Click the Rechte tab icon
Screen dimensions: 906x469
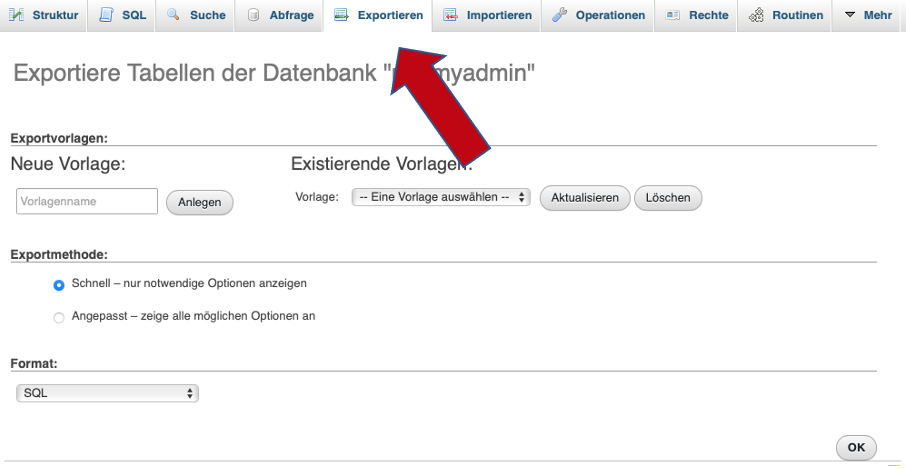pyautogui.click(x=673, y=15)
